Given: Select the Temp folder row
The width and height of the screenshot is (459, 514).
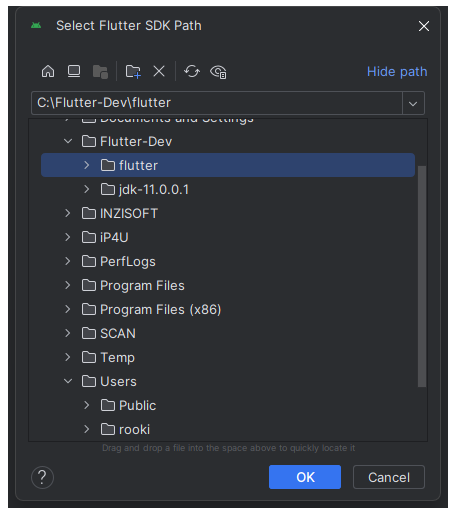Looking at the screenshot, I should click(228, 357).
